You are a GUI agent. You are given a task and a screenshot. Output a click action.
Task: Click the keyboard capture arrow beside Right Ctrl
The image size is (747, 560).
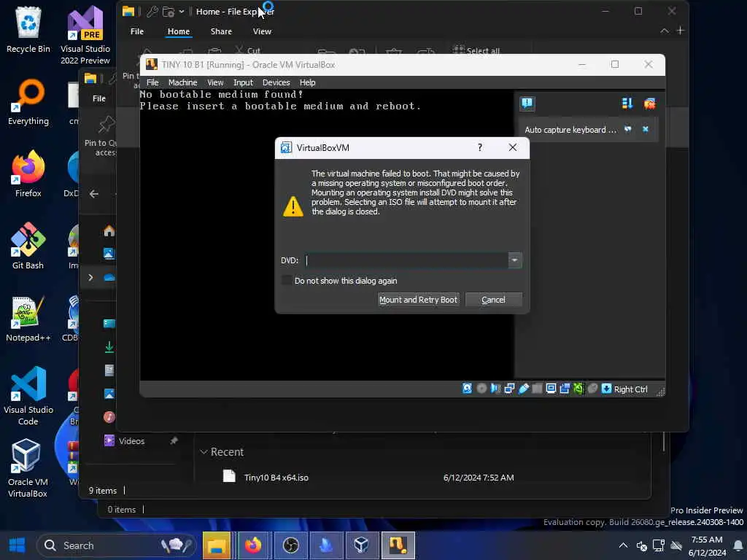[606, 389]
